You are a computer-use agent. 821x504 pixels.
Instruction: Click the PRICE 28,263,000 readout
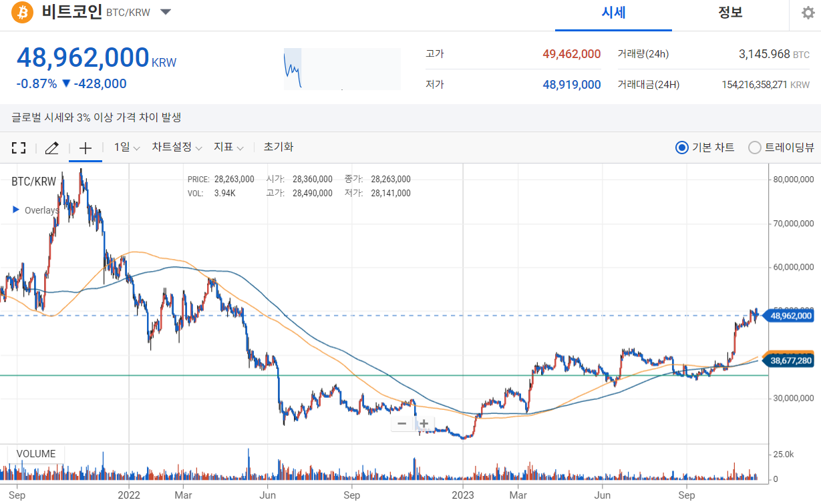[221, 180]
